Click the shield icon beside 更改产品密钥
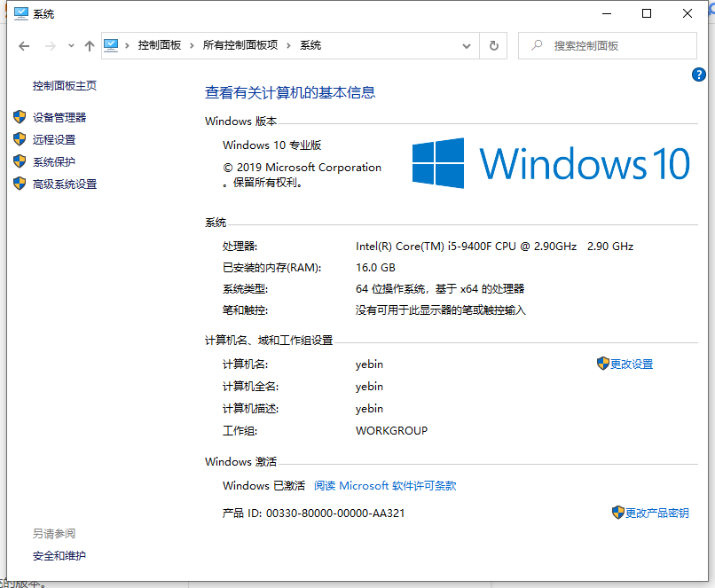The width and height of the screenshot is (715, 588). pyautogui.click(x=617, y=512)
